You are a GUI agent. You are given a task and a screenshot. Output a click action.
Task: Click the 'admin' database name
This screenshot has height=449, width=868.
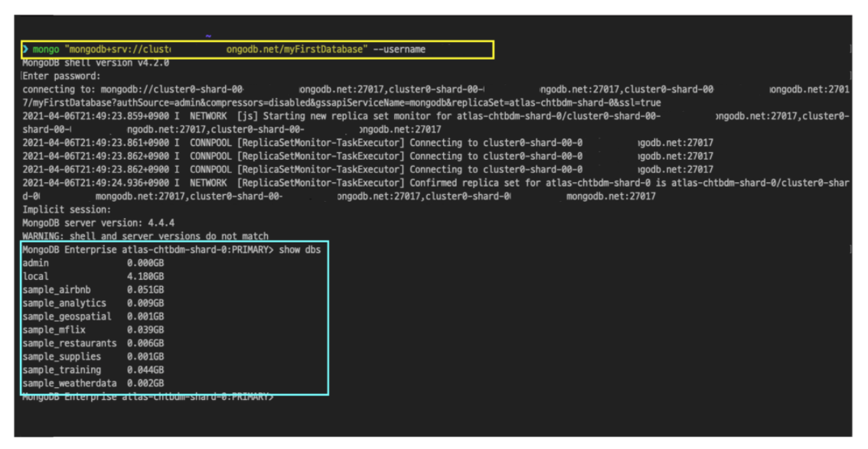tap(35, 262)
